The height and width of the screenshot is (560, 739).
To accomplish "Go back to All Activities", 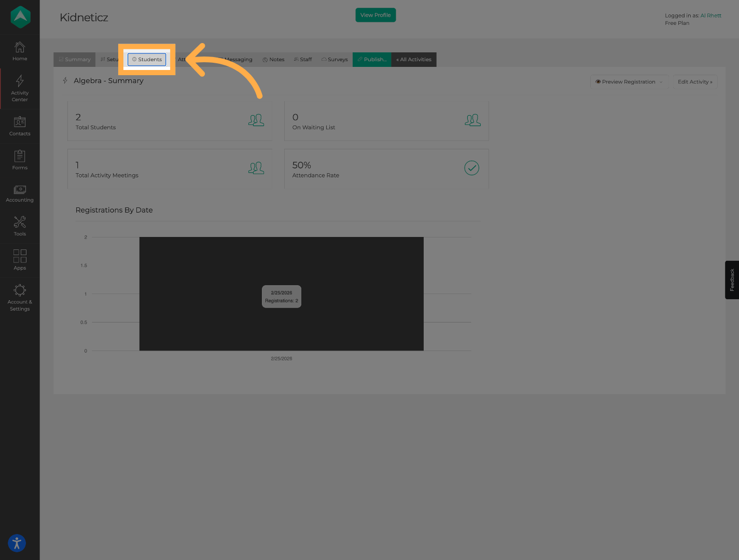I will pos(414,60).
